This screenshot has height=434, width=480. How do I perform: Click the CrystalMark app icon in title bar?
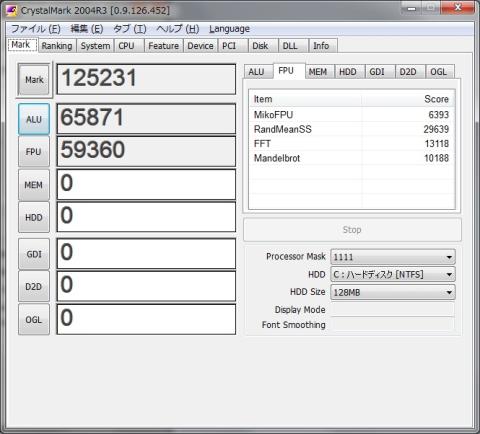[11, 10]
